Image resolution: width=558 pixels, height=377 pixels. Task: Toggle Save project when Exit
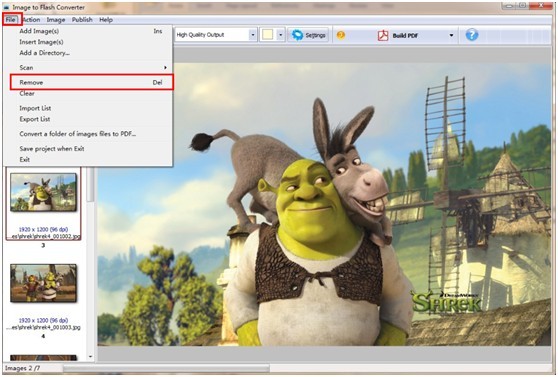(88, 148)
